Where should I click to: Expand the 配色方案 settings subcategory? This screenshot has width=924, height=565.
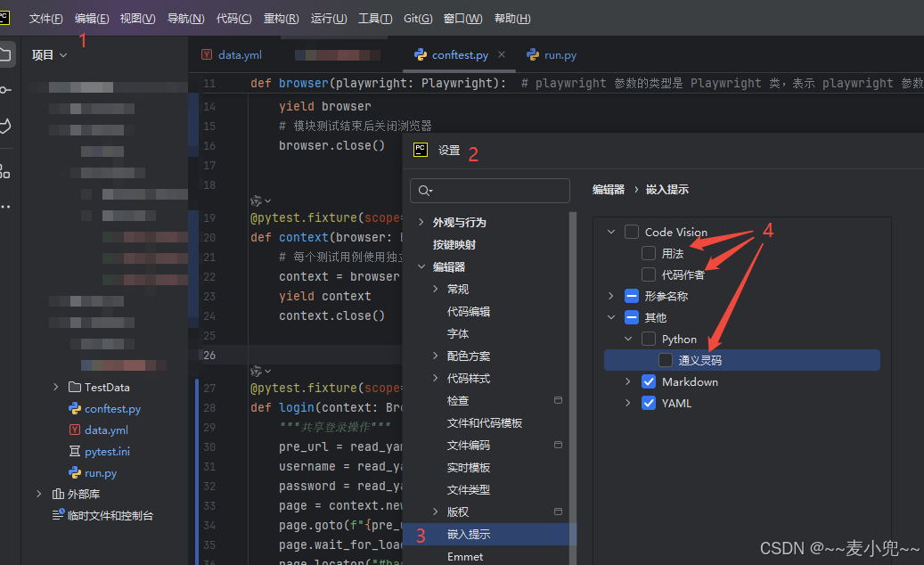pyautogui.click(x=436, y=356)
